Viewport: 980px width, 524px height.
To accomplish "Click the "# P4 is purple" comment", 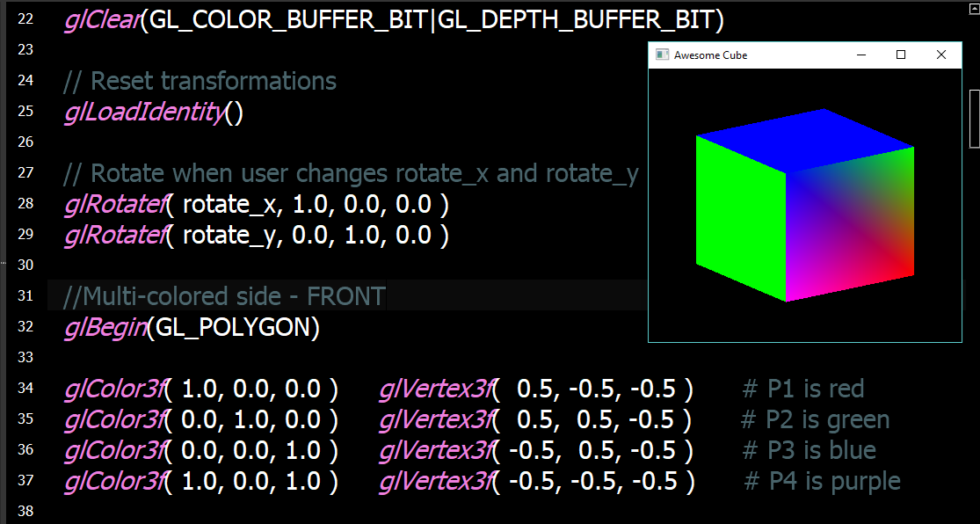I will [822, 481].
